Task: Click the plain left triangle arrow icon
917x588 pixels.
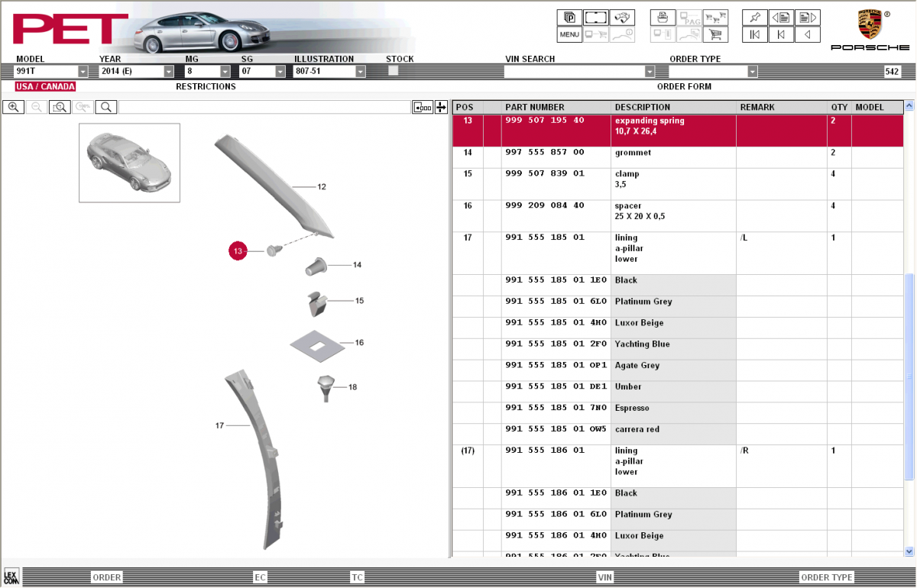Action: point(808,35)
